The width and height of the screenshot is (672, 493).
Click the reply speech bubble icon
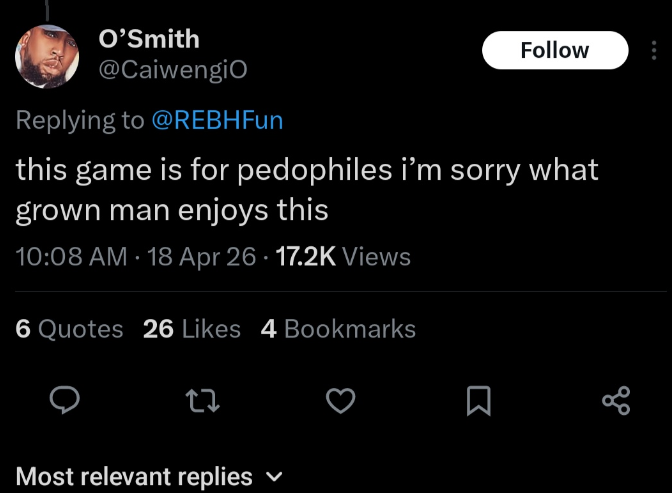65,401
